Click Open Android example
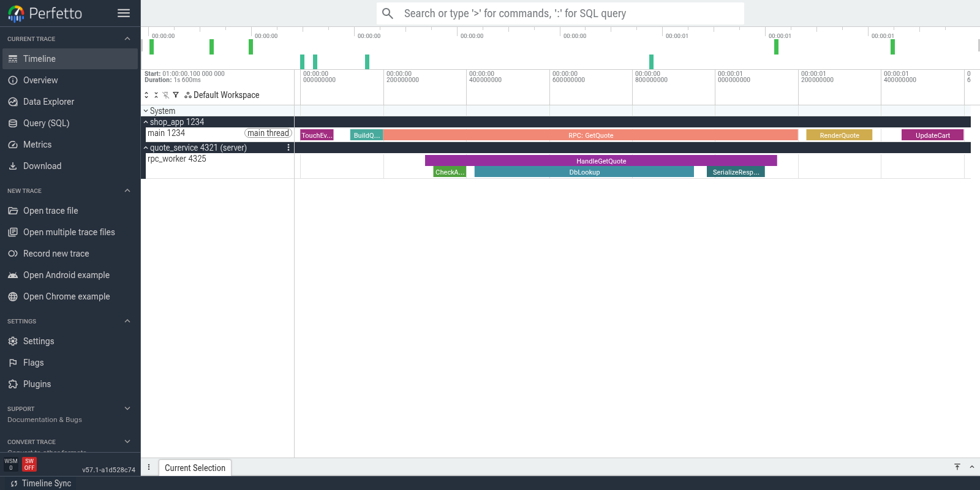Viewport: 980px width, 490px height. click(70, 275)
